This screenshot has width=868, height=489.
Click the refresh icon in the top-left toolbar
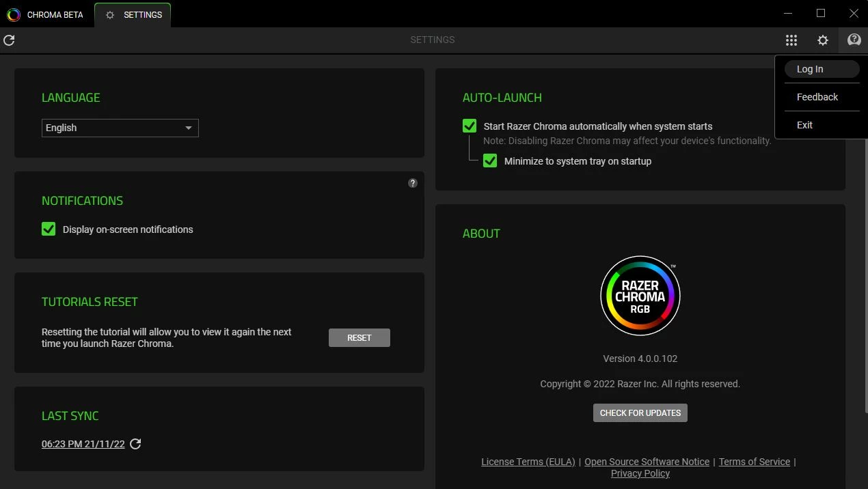9,40
